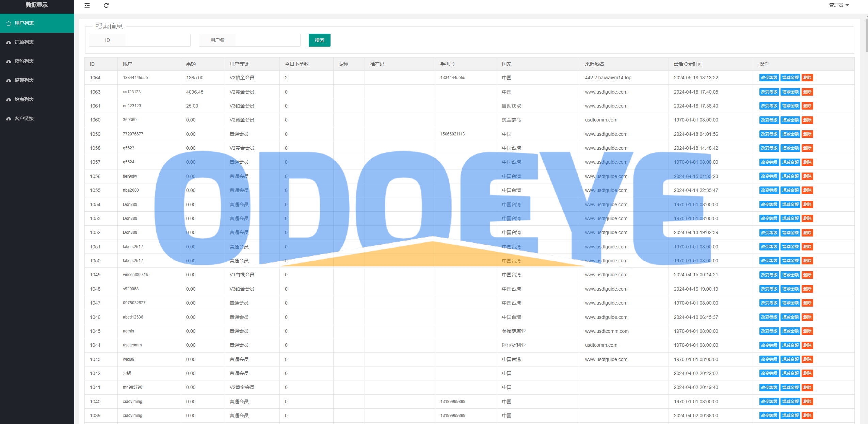Click the refresh icon in the top bar
Screen dimensions: 868x424
pos(106,5)
